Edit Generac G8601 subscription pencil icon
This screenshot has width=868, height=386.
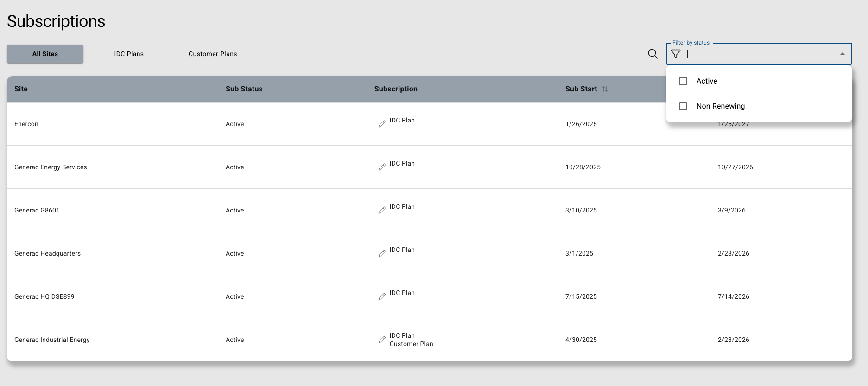click(x=382, y=210)
